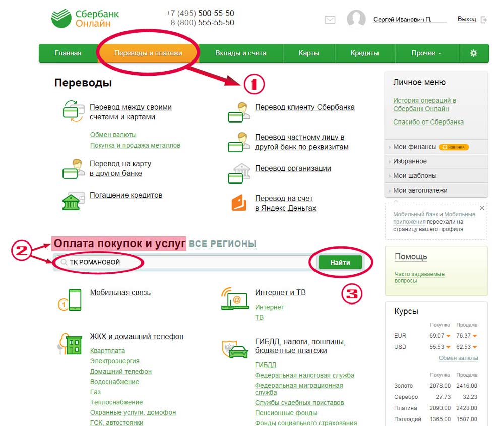Click the GIBDD car and shield icon
Viewport: 504px width, 426px height.
pyautogui.click(x=235, y=349)
